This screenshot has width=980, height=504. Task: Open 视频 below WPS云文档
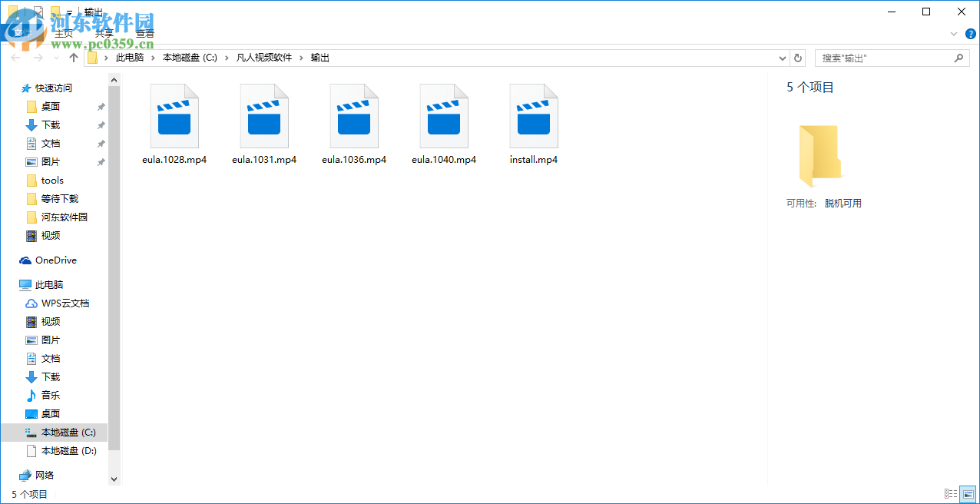(x=51, y=322)
